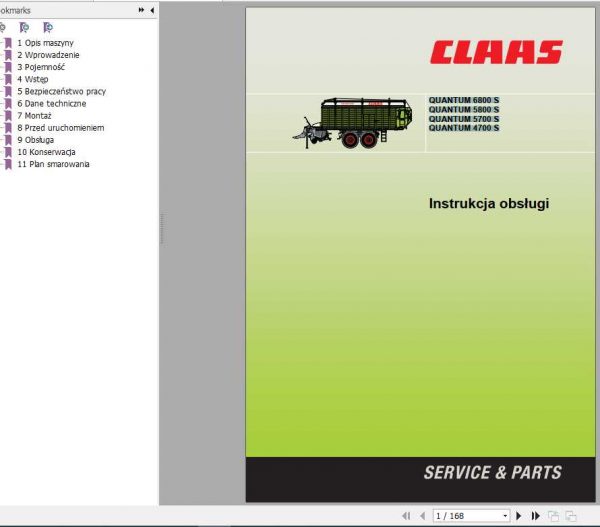The width and height of the screenshot is (600, 527).
Task: Click the CLAAS logo on cover page
Action: pos(496,52)
